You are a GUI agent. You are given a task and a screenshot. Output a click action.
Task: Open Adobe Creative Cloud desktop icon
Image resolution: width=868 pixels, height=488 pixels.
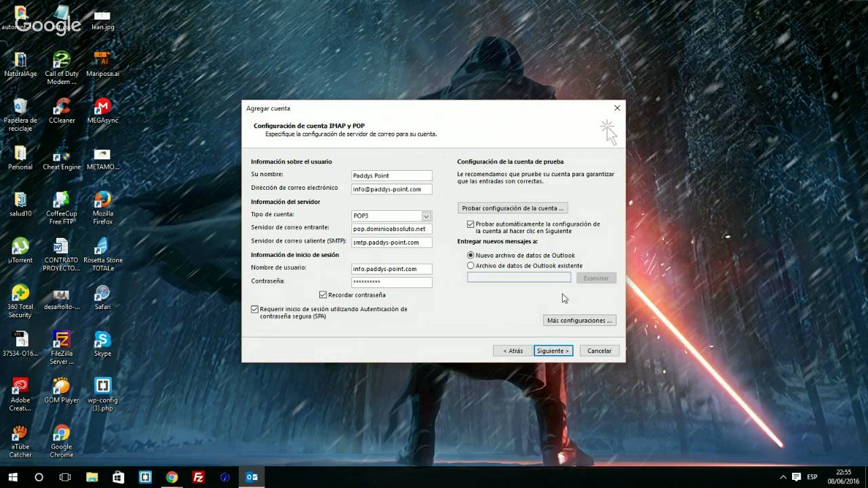click(20, 395)
